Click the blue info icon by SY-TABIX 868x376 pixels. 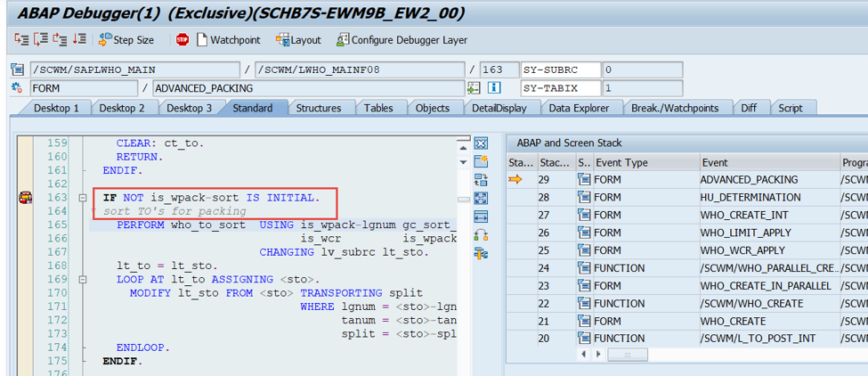point(494,88)
